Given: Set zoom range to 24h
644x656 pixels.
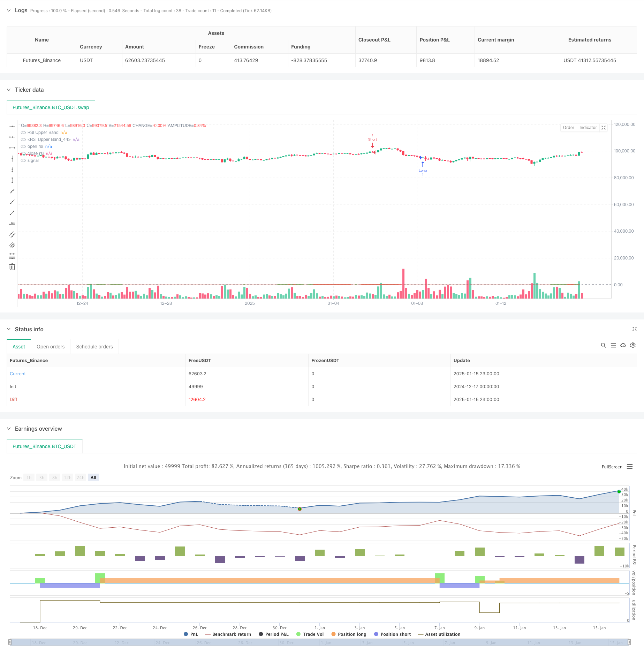Looking at the screenshot, I should click(81, 478).
